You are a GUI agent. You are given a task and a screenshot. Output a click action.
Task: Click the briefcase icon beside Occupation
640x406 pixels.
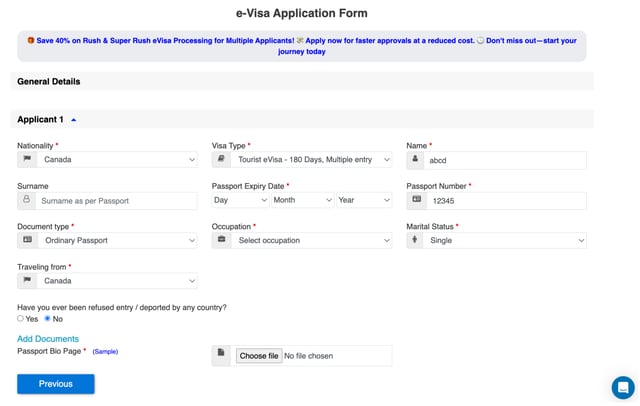coord(222,240)
